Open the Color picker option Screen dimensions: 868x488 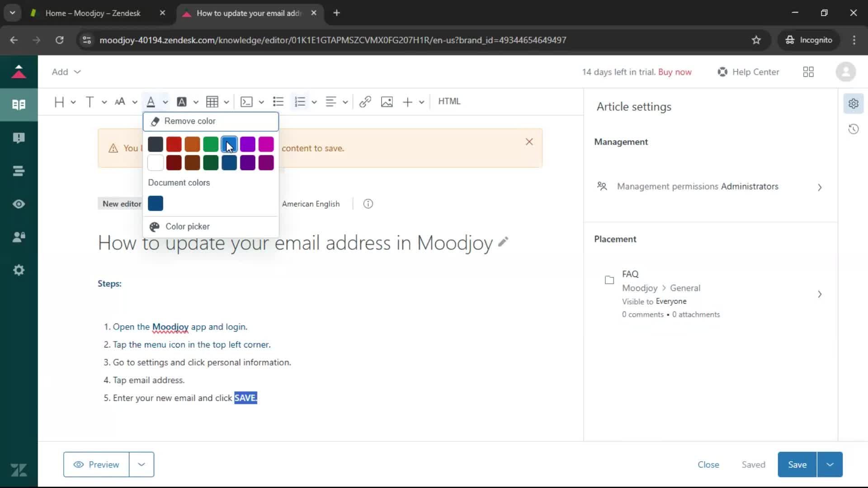click(x=211, y=226)
